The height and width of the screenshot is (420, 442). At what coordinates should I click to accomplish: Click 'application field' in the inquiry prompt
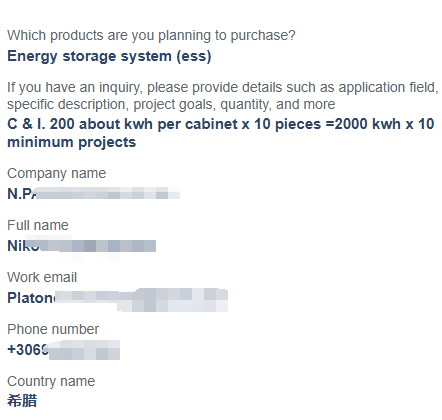click(x=388, y=87)
